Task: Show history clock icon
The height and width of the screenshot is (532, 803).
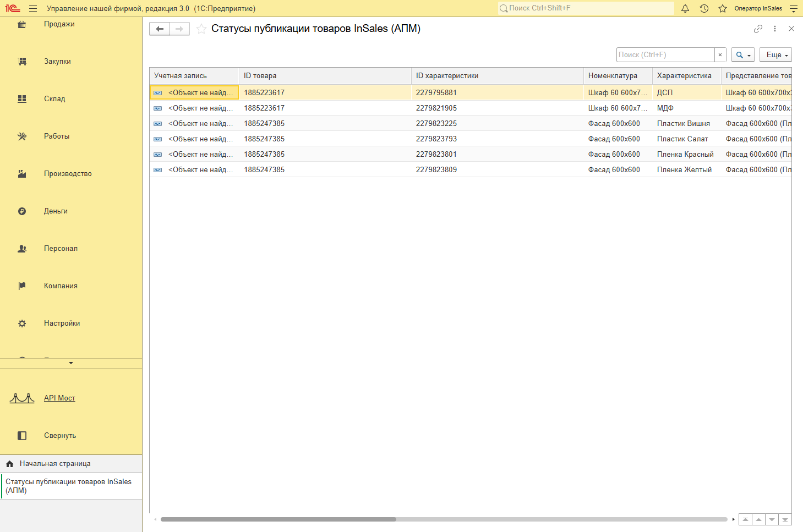Action: tap(704, 9)
